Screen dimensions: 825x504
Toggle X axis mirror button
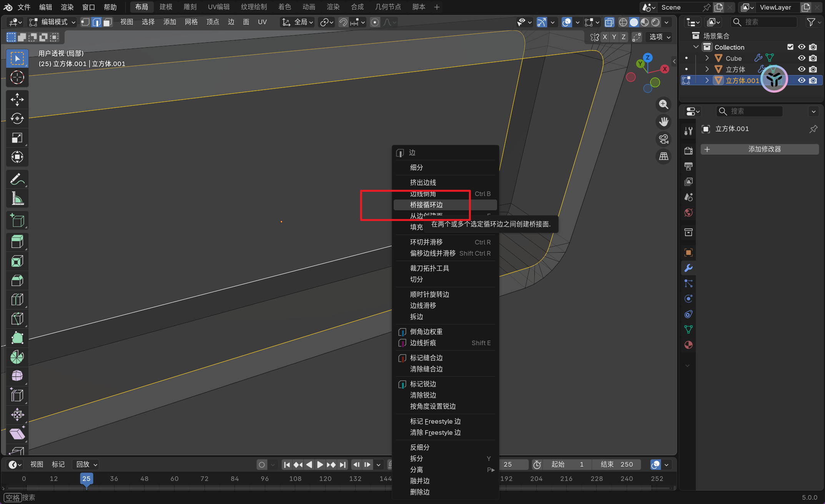[605, 37]
